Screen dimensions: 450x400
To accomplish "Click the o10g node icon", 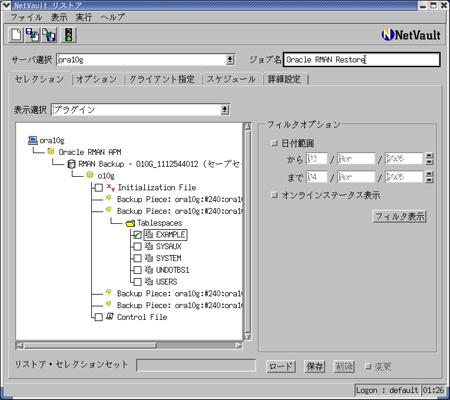I will pyautogui.click(x=89, y=175).
